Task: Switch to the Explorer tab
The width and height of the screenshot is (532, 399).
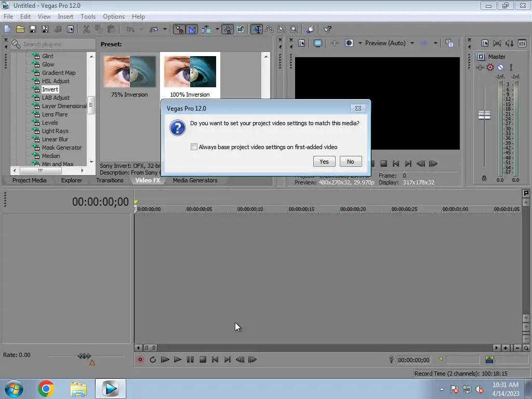Action: [72, 180]
